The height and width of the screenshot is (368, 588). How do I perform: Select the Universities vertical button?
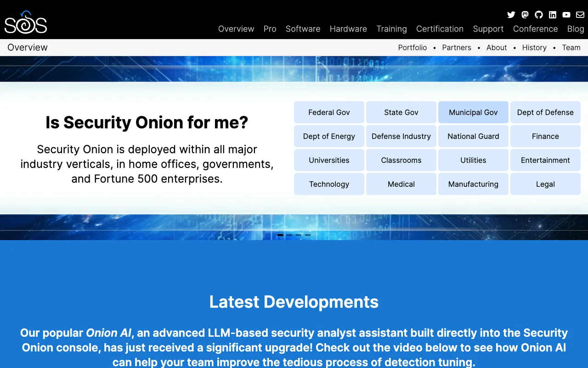329,160
